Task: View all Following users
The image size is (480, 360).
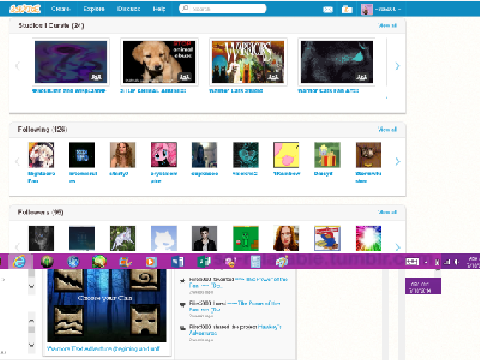Action: pyautogui.click(x=388, y=129)
